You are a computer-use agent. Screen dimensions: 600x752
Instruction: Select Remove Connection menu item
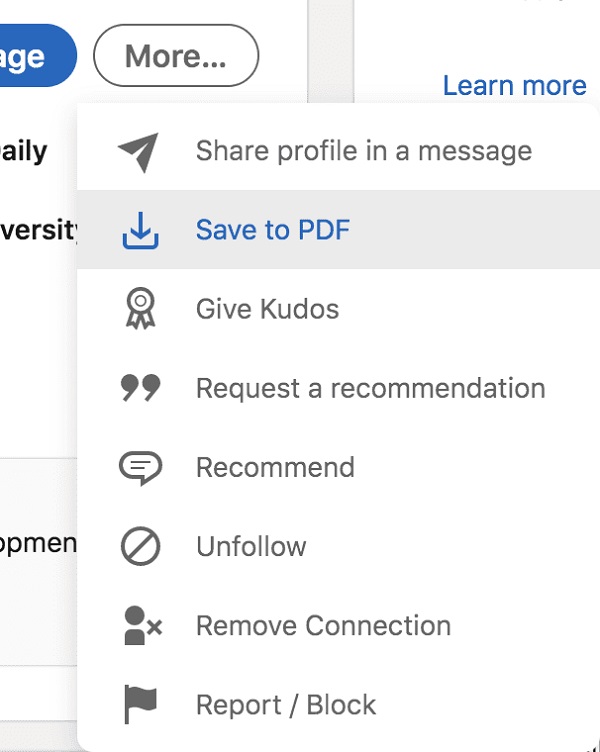323,626
